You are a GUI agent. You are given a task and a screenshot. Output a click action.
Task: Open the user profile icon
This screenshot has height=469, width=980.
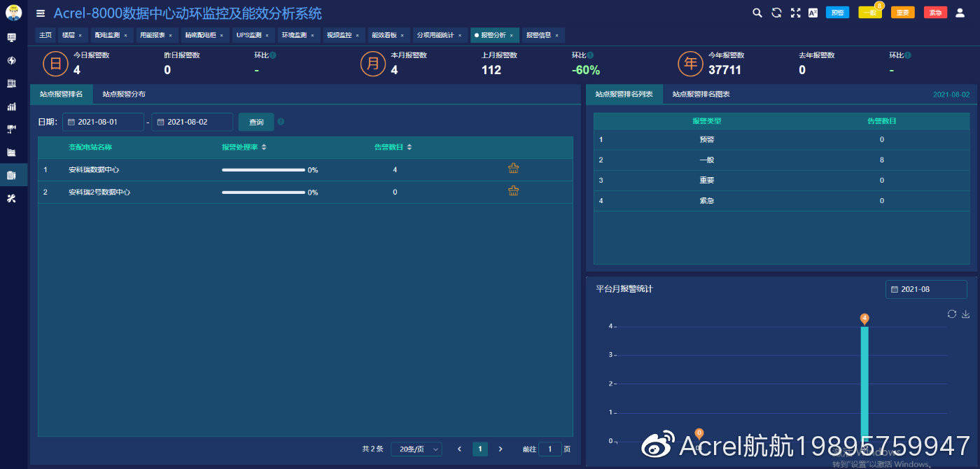point(960,13)
